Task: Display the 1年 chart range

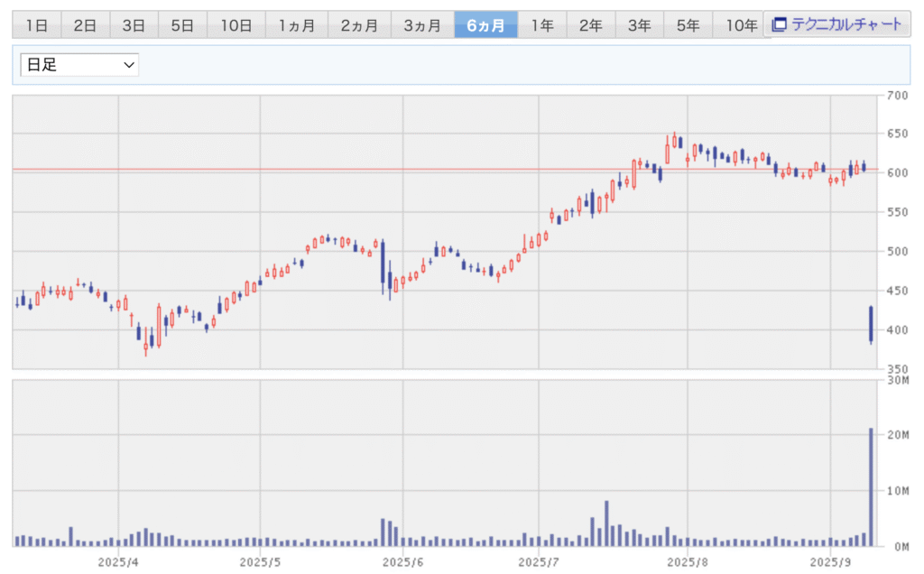Action: [542, 25]
